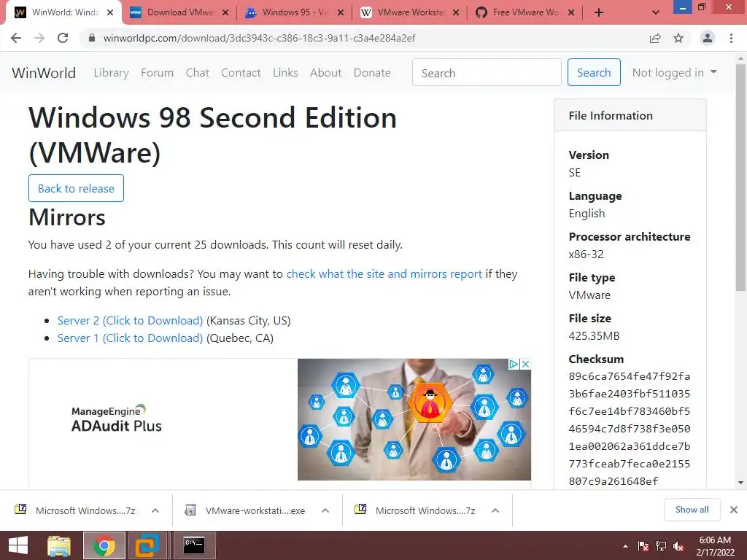Open the first Microsoft Windows 7z download
This screenshot has height=560, width=747.
click(75, 510)
